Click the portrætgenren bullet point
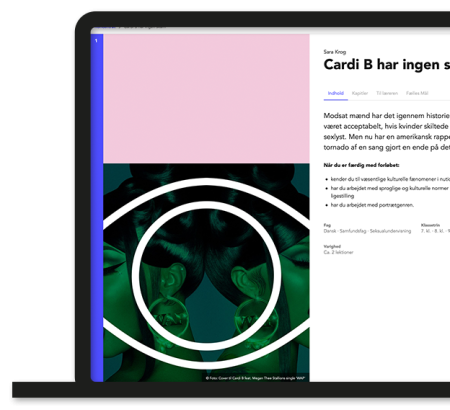Viewport: 450px width, 410px height. click(372, 205)
